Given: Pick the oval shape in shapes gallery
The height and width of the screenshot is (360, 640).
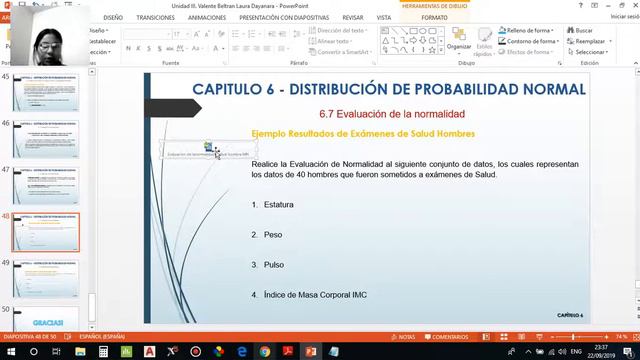Looking at the screenshot, I should (x=423, y=31).
